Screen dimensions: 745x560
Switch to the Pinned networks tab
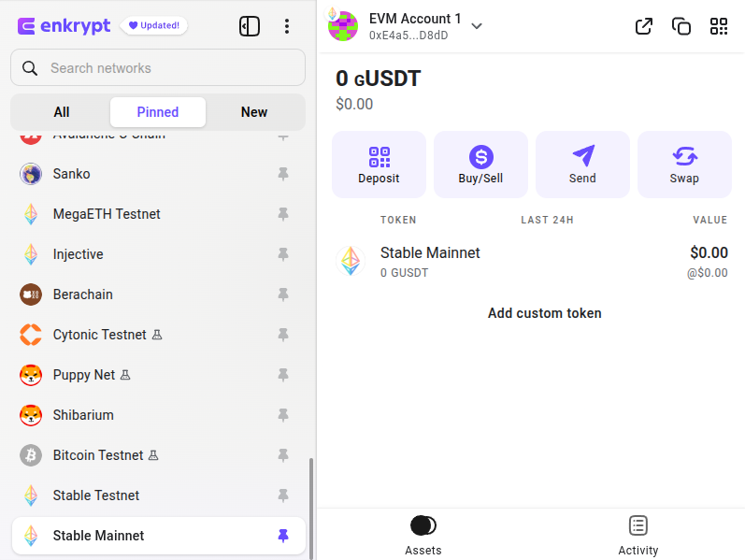(158, 112)
